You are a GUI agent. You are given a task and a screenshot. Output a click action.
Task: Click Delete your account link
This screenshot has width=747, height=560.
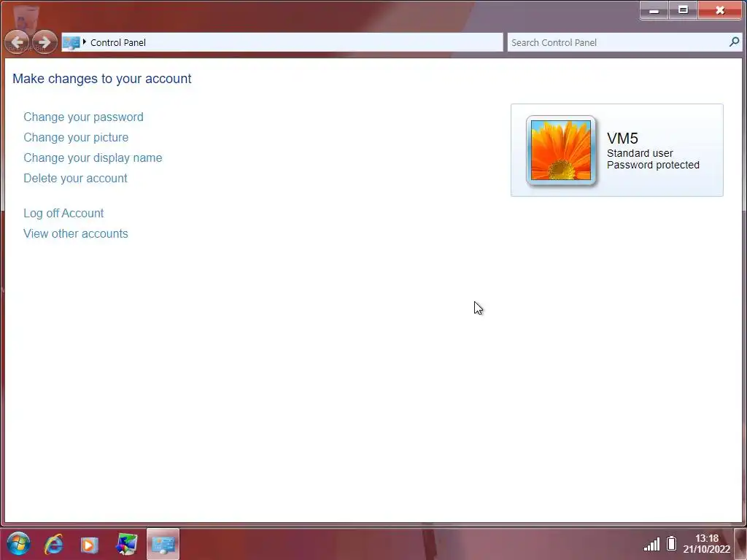75,179
